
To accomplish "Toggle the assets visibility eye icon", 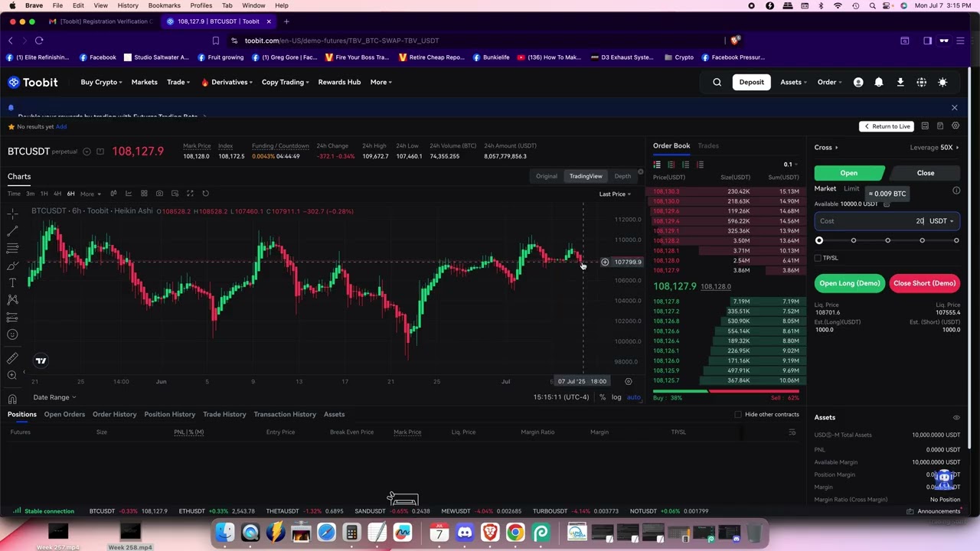I will [x=956, y=418].
